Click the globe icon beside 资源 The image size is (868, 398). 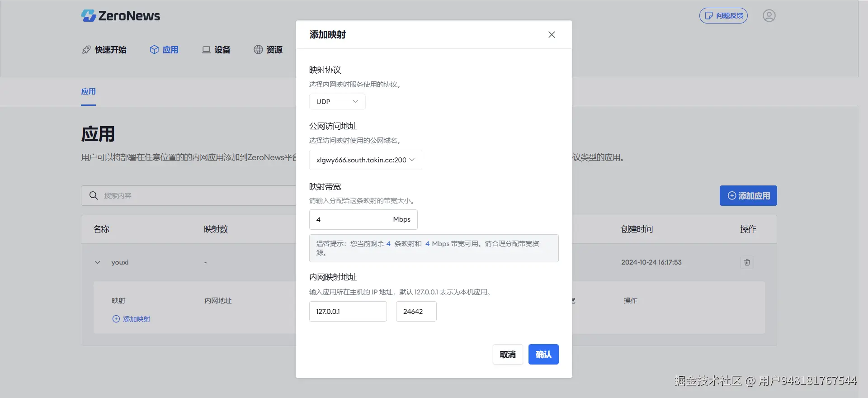pos(258,50)
